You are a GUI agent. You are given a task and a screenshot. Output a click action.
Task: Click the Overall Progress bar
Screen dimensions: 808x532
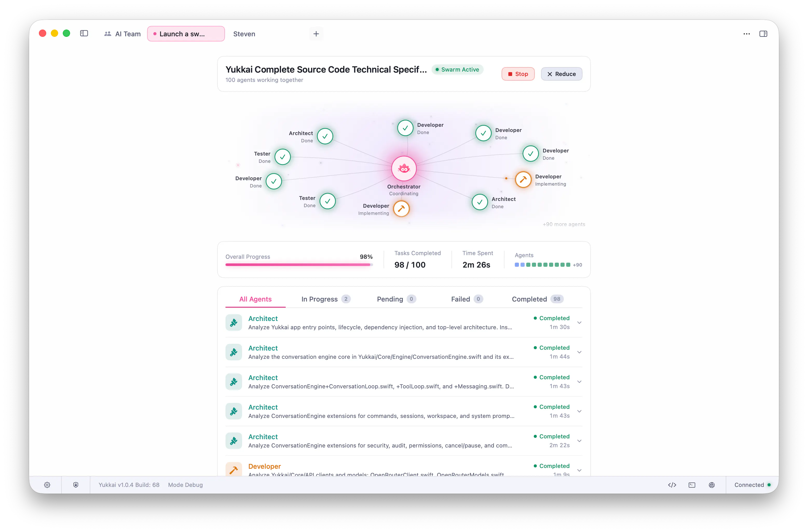point(299,265)
